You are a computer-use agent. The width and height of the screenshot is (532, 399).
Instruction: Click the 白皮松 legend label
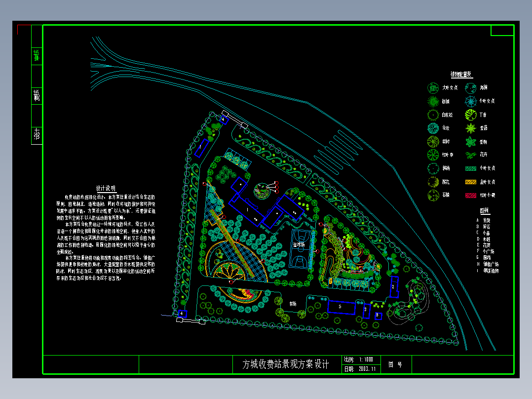click(x=447, y=115)
